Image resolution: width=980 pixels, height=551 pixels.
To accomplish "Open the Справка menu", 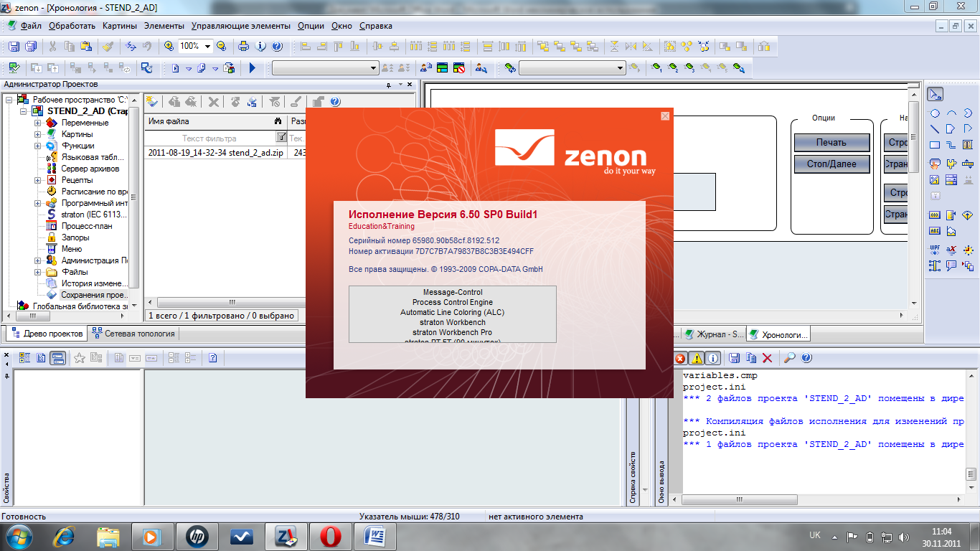I will click(x=376, y=26).
